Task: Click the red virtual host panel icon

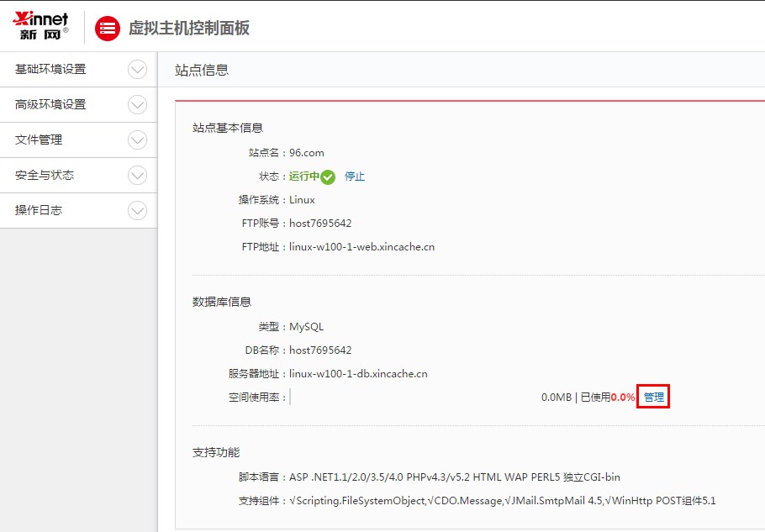Action: click(x=108, y=28)
